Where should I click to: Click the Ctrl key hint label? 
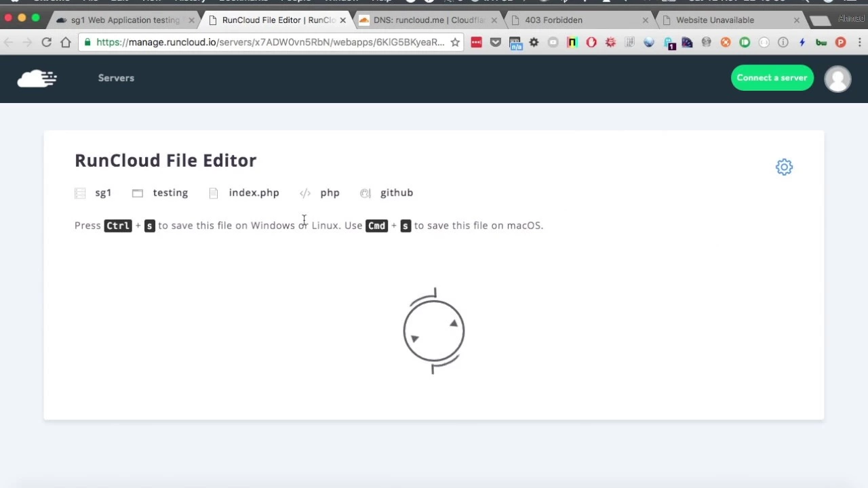coord(118,226)
